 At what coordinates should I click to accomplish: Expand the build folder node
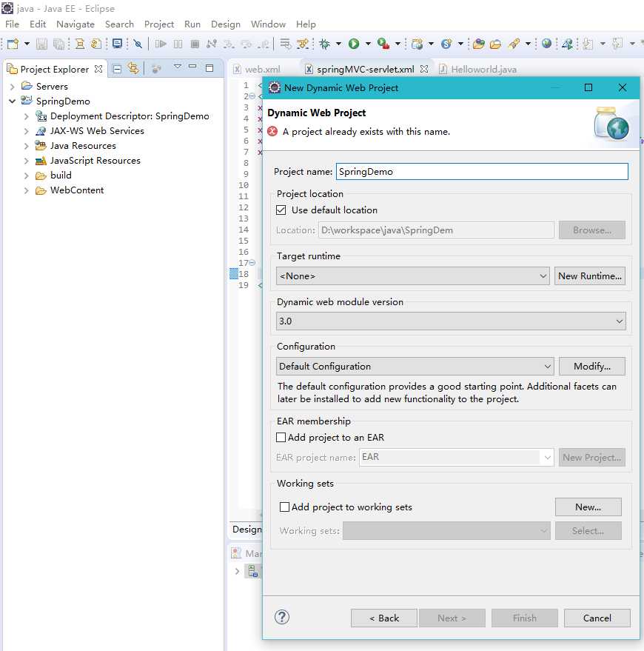[26, 176]
